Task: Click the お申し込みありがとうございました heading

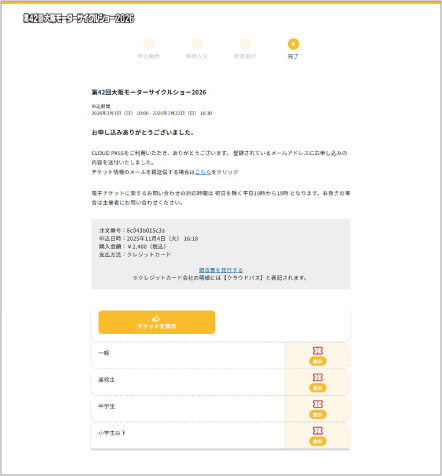Action: pos(143,133)
